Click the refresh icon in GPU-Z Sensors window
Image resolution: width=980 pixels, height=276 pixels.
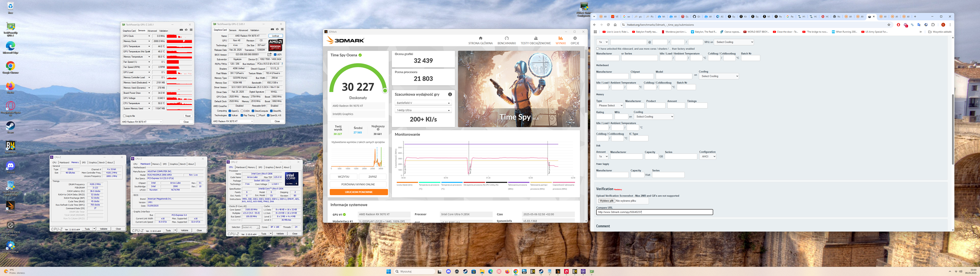pyautogui.click(x=186, y=30)
